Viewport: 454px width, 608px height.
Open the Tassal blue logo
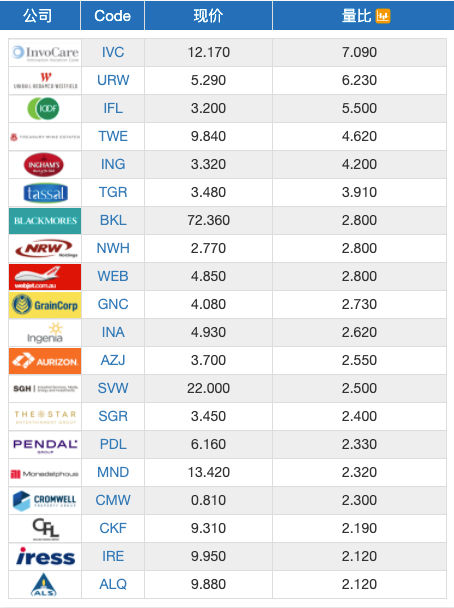coord(45,193)
